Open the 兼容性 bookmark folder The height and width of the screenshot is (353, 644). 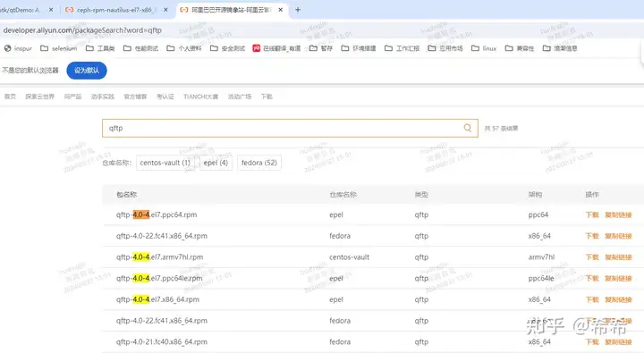pos(520,48)
